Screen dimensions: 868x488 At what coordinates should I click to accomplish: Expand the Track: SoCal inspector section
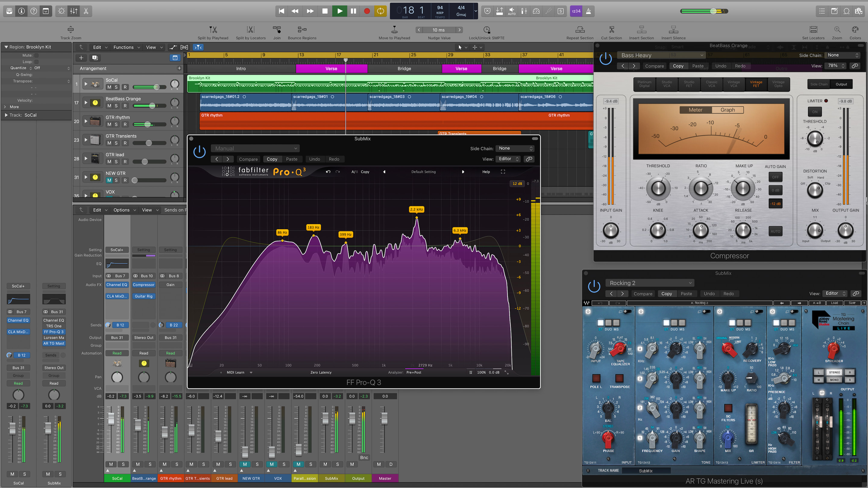point(6,115)
